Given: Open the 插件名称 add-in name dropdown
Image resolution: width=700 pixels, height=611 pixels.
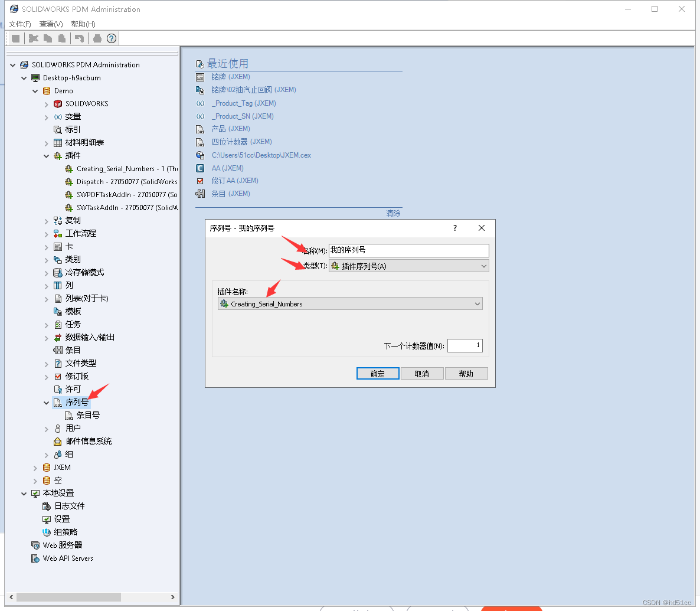Looking at the screenshot, I should point(350,303).
